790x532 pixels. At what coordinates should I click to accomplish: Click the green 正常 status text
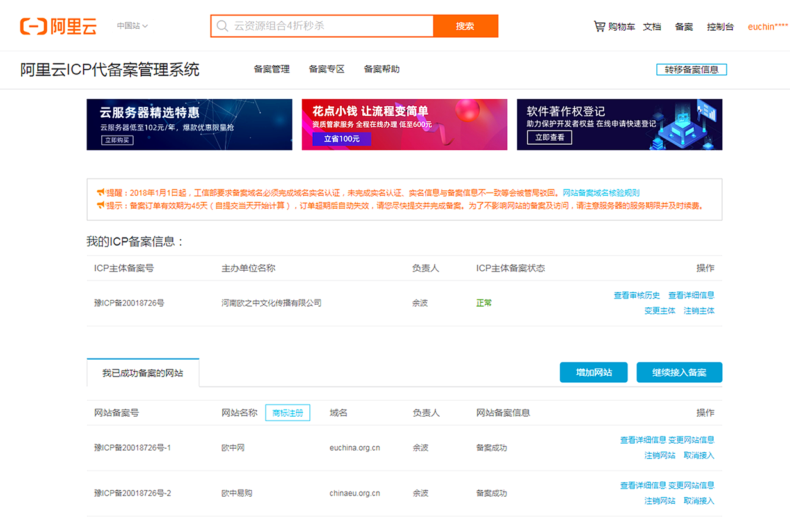[484, 303]
